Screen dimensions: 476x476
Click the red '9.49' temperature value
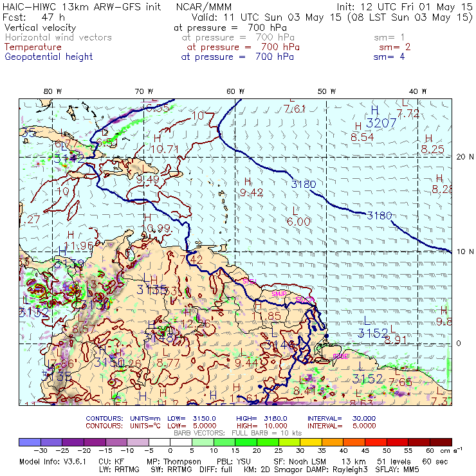click(147, 179)
